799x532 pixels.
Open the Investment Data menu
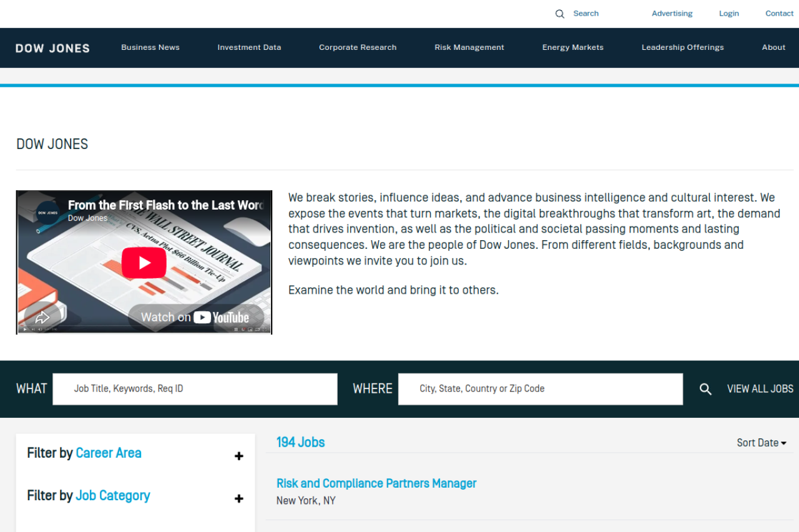[249, 47]
